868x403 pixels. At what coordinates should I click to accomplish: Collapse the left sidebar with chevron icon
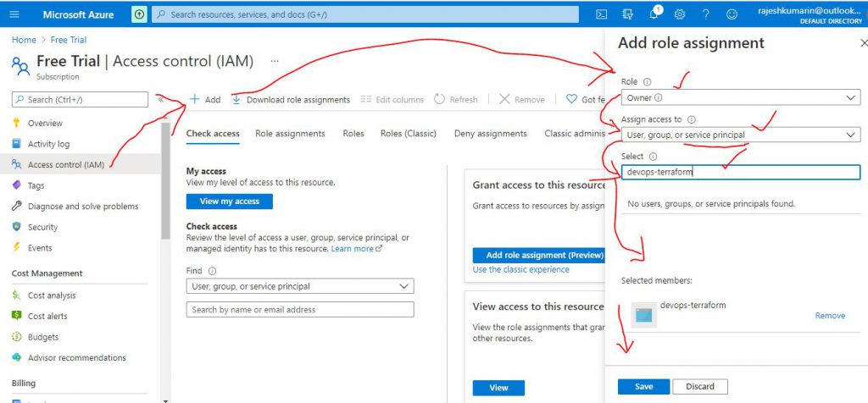[161, 99]
